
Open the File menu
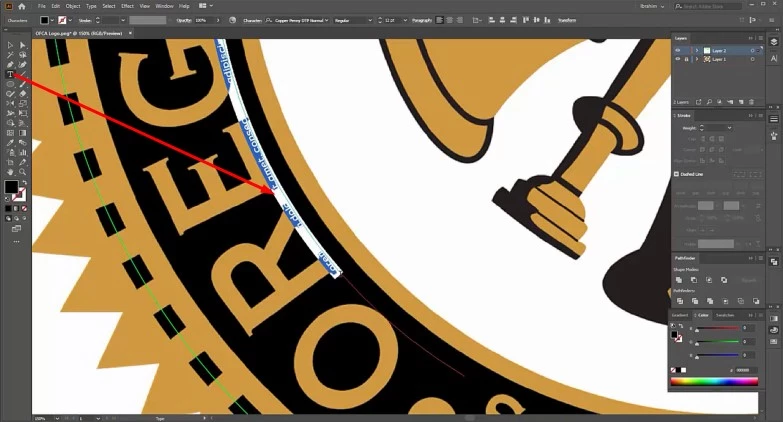(41, 6)
